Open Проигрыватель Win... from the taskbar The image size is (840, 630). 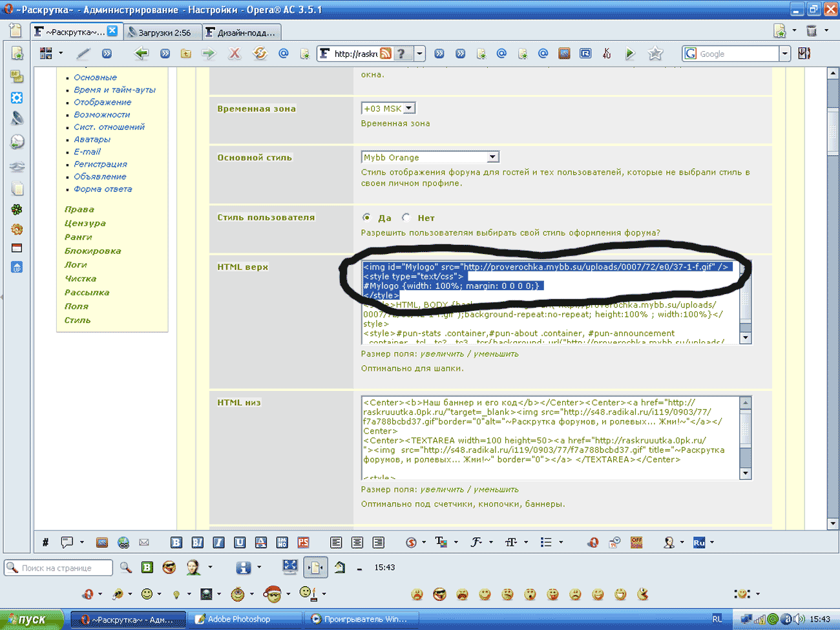coord(361,619)
